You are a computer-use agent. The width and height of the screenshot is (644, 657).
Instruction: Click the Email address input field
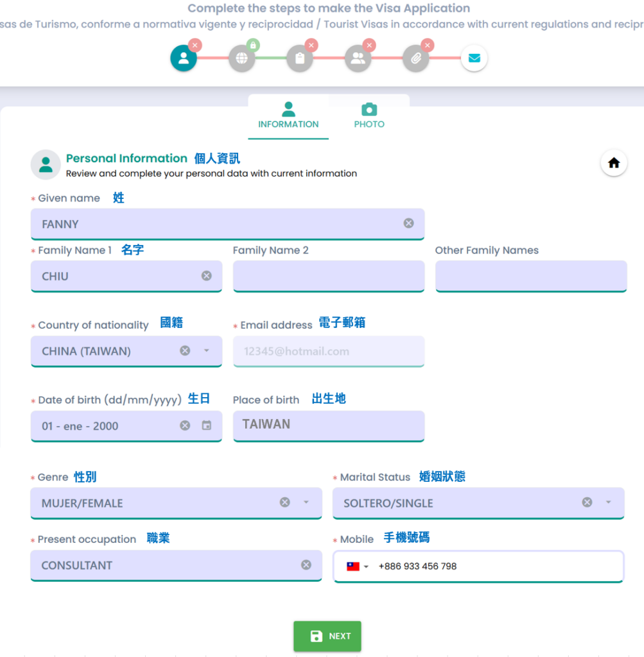click(328, 352)
